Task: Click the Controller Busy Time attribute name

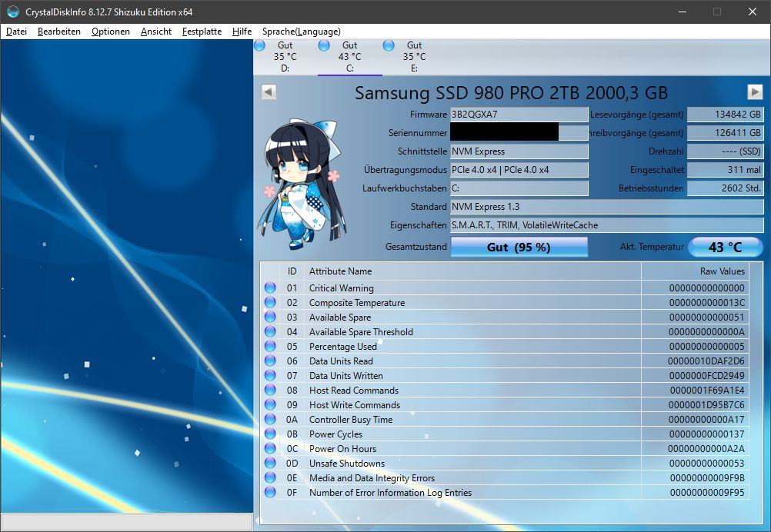Action: [351, 420]
